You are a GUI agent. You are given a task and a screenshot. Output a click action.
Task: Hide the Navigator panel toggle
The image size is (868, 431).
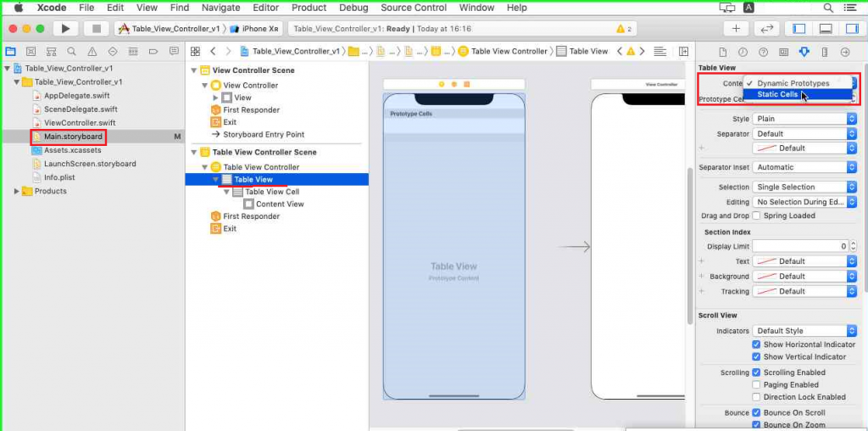(798, 29)
